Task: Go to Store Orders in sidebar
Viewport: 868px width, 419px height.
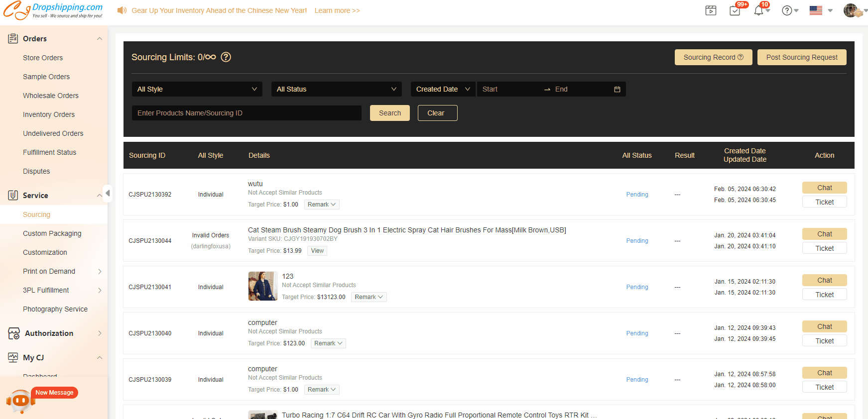Action: 43,58
